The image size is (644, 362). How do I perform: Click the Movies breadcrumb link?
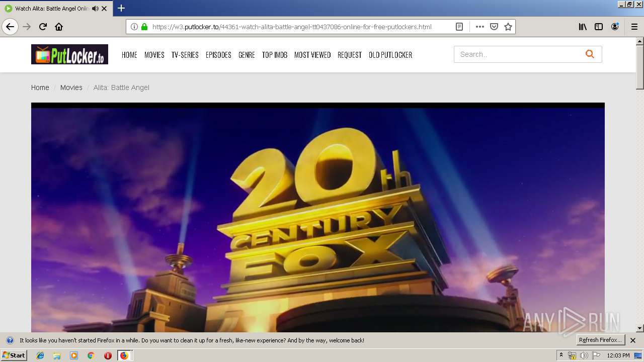click(71, 87)
